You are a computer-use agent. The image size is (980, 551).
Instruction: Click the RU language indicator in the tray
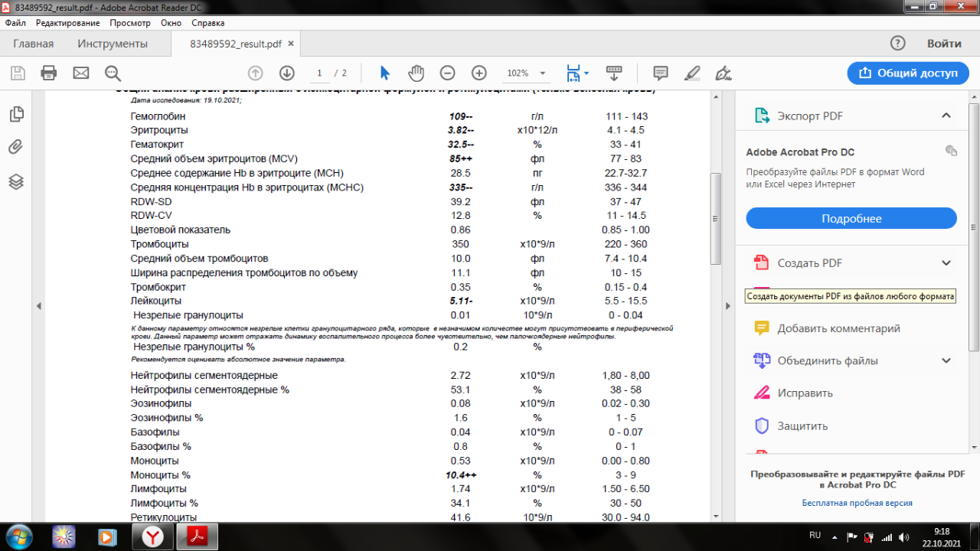point(815,535)
